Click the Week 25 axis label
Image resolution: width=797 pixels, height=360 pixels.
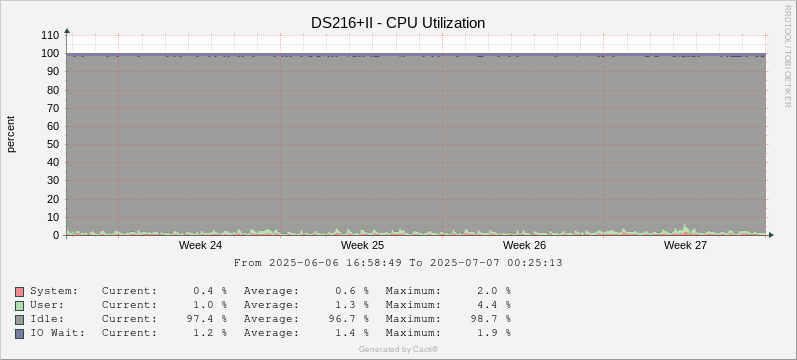(x=362, y=245)
